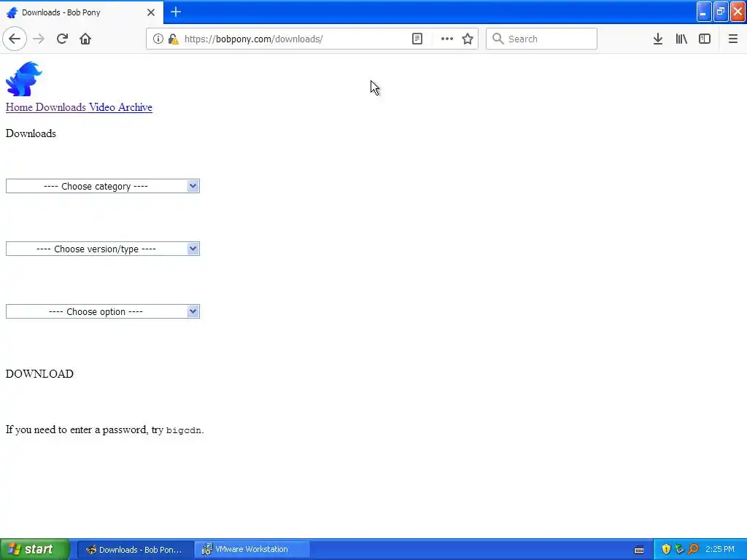The image size is (747, 560).
Task: Open a new tab with plus button
Action: 176,12
